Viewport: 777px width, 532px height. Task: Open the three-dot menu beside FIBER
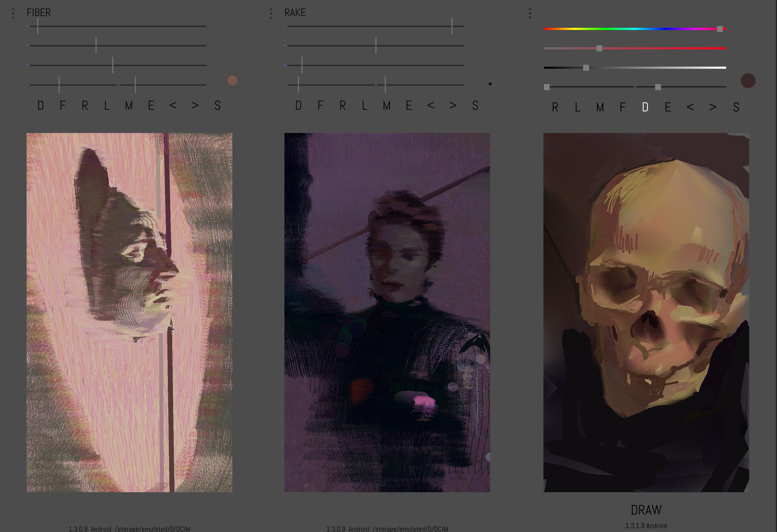click(13, 13)
